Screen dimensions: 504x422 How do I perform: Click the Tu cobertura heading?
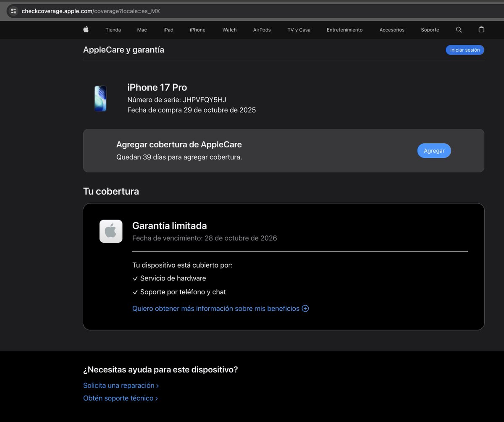coord(111,191)
